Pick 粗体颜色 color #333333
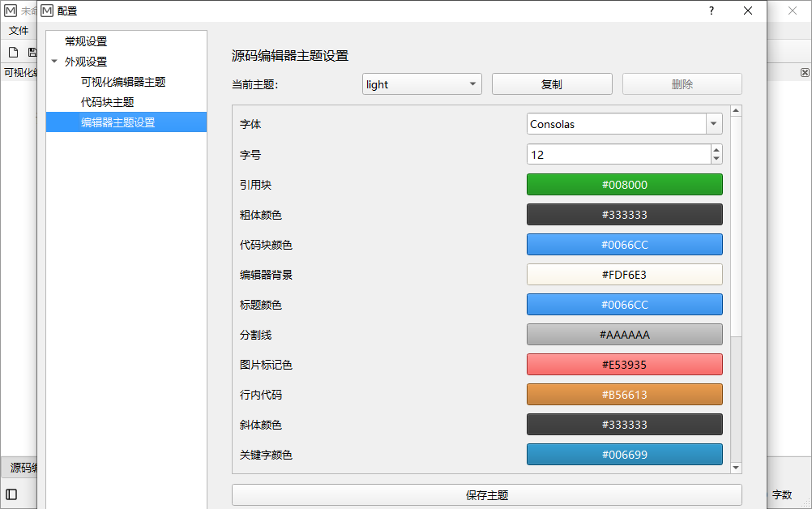This screenshot has height=509, width=812. click(625, 214)
